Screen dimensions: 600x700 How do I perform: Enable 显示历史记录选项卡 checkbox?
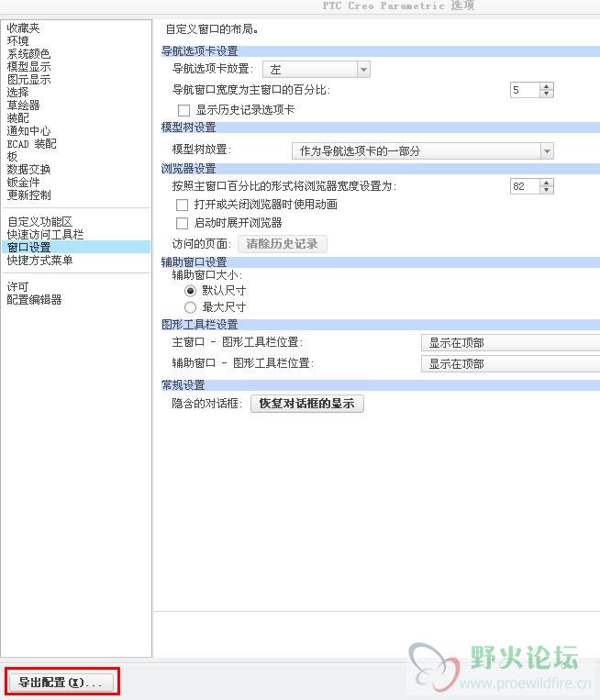click(183, 110)
